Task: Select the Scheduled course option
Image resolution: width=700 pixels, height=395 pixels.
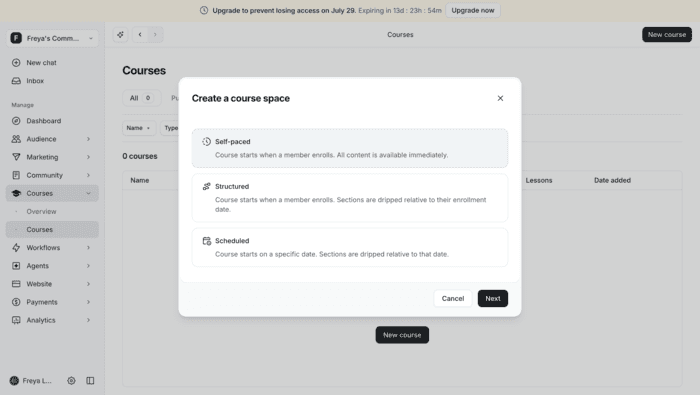Action: (x=350, y=247)
